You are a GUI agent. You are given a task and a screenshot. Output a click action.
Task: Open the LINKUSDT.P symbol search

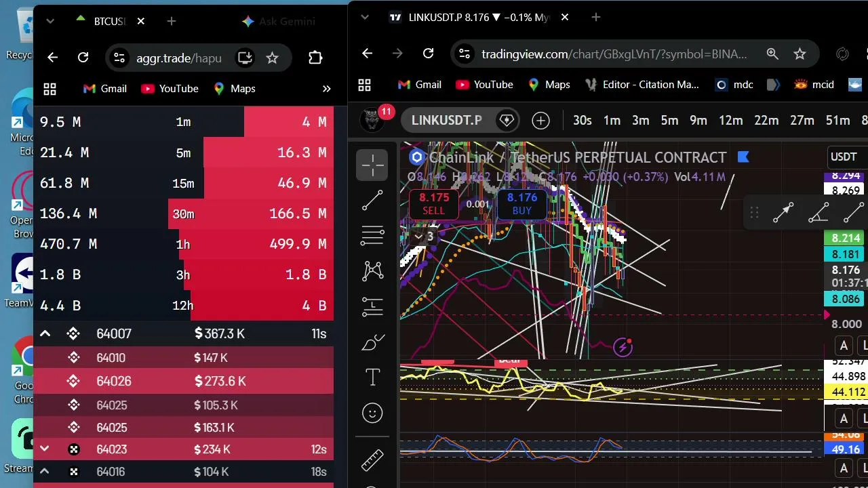pos(447,121)
